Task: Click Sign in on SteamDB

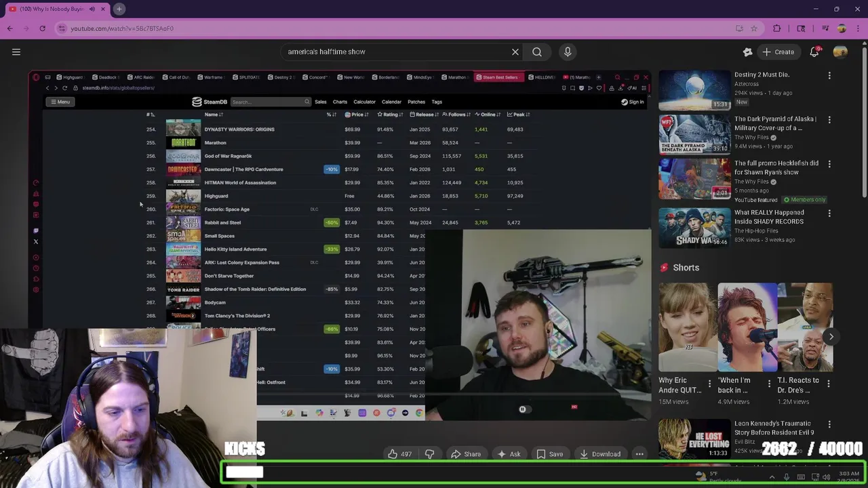Action: coord(633,102)
